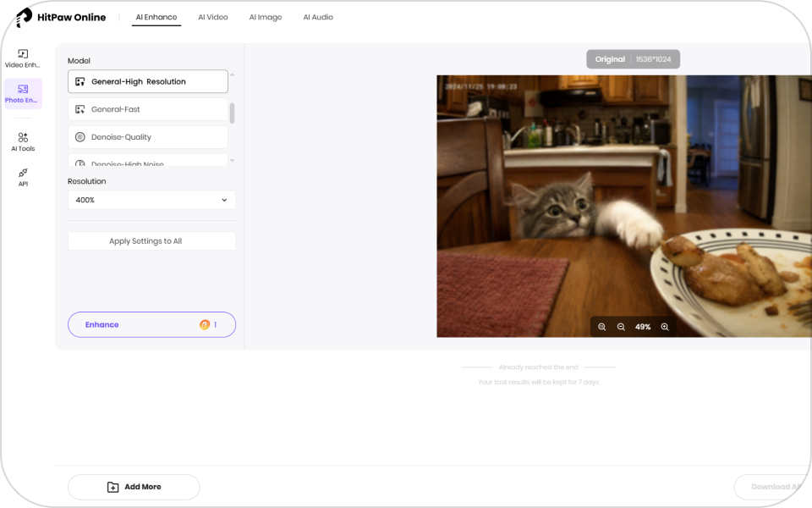
Task: Click the Model section label
Action: click(79, 61)
